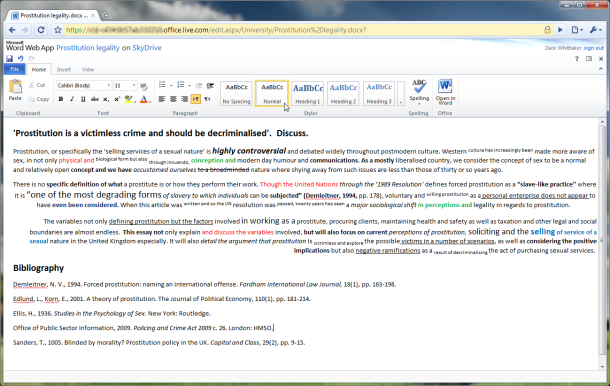The height and width of the screenshot is (386, 610).
Task: Apply the Heading 3 style
Action: click(x=379, y=93)
